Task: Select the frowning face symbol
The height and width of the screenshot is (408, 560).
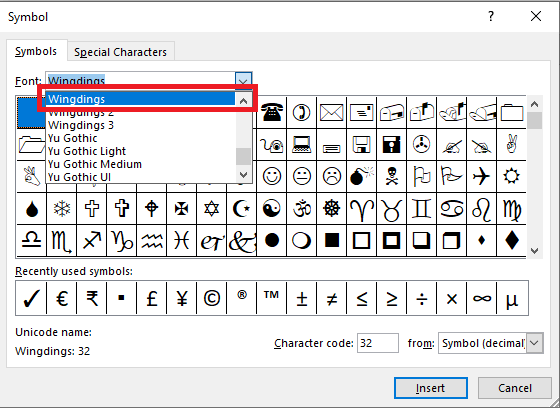Action: 331,176
